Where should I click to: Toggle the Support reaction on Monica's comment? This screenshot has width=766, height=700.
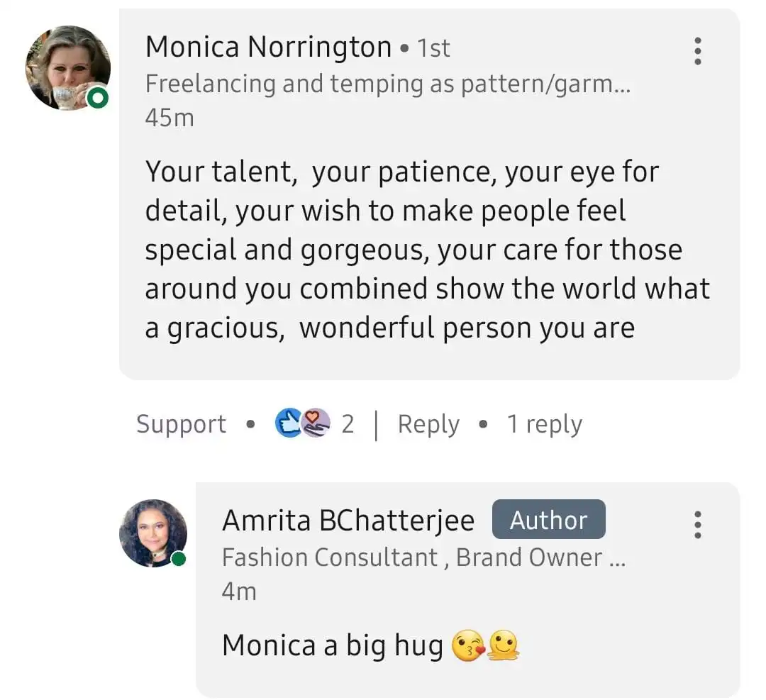pyautogui.click(x=181, y=424)
